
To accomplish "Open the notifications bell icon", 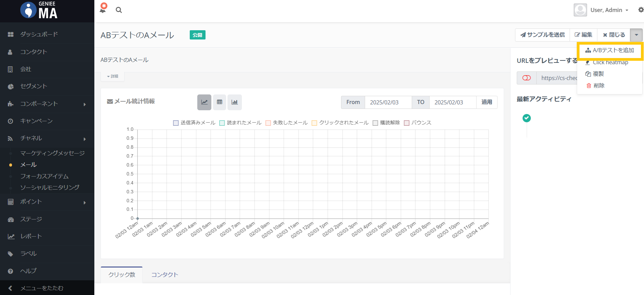I will (x=103, y=9).
